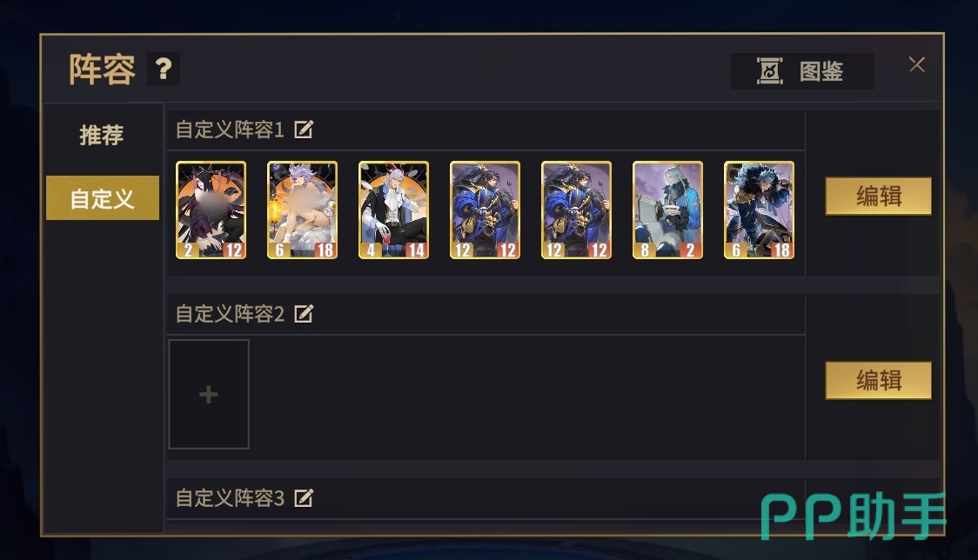
Task: Select the second card labeled 6 and 18
Action: [x=303, y=210]
